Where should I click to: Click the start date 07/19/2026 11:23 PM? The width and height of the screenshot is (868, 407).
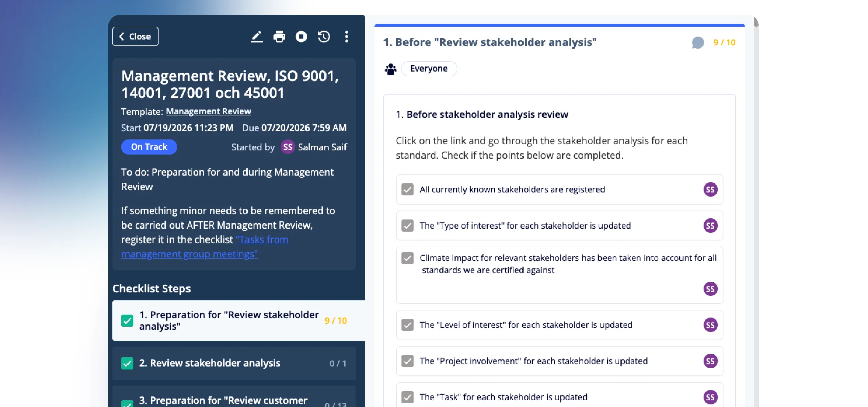pyautogui.click(x=189, y=128)
